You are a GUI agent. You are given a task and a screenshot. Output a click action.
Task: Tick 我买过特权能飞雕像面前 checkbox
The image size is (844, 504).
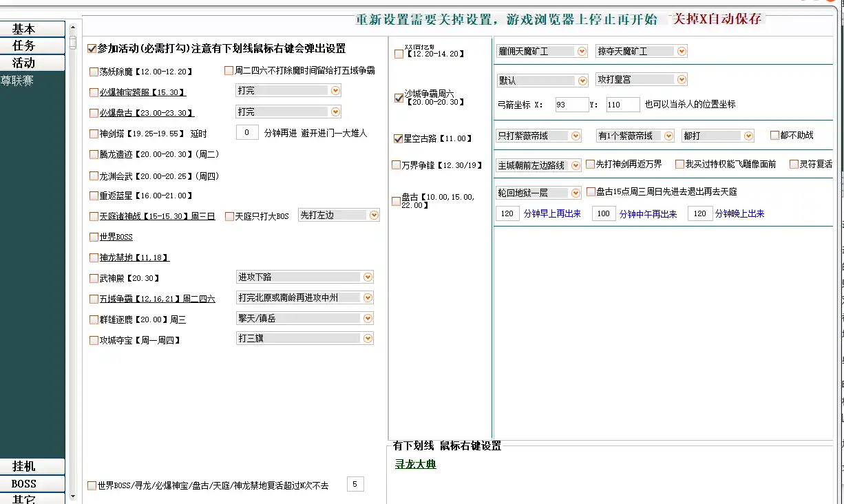(679, 164)
